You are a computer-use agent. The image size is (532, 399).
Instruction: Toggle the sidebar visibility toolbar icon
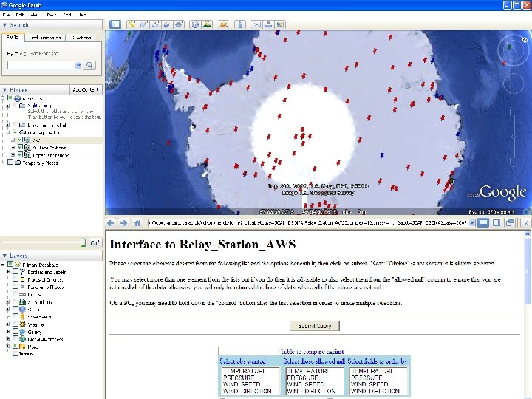click(x=115, y=24)
